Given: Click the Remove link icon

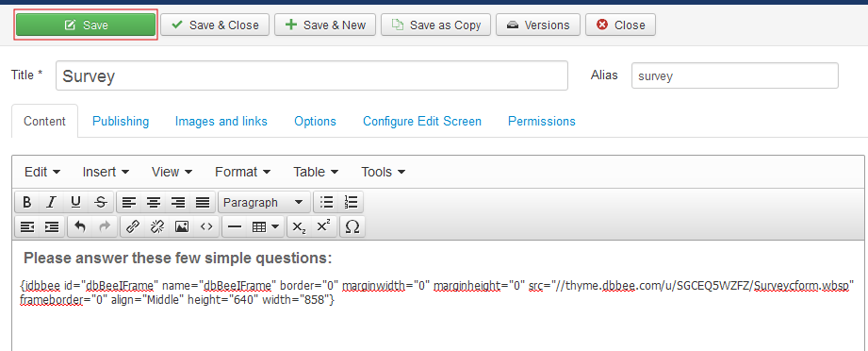Looking at the screenshot, I should tap(157, 226).
